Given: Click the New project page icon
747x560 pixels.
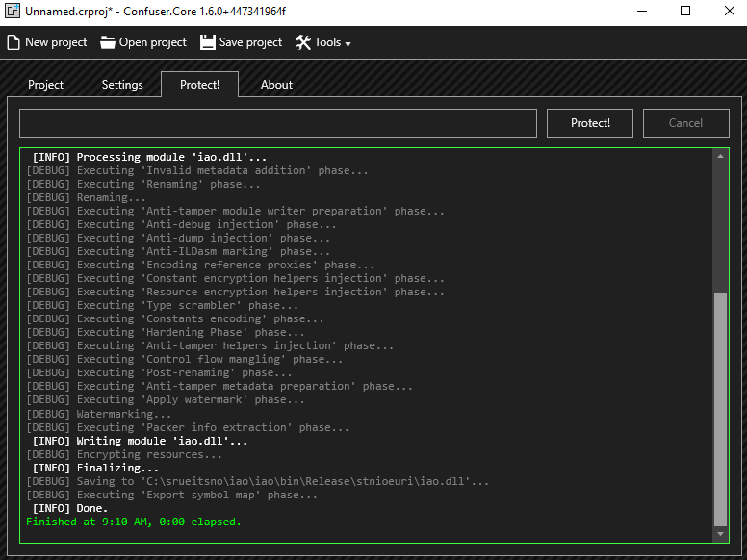Looking at the screenshot, I should pyautogui.click(x=13, y=42).
